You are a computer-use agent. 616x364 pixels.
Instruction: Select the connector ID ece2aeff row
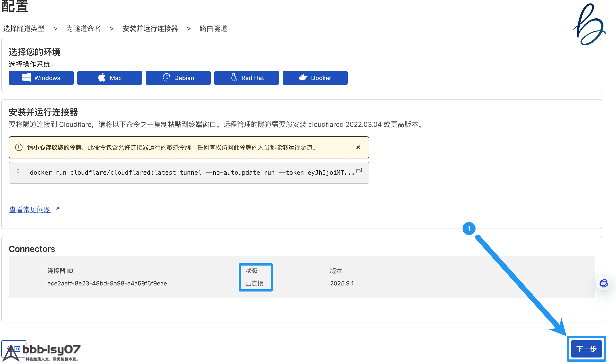pyautogui.click(x=107, y=283)
